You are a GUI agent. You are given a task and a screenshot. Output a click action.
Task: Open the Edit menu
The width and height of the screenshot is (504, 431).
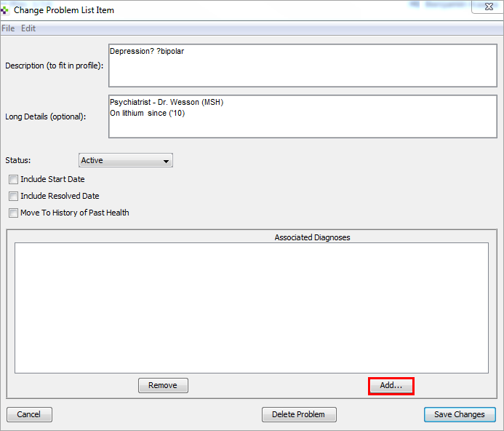coord(28,28)
